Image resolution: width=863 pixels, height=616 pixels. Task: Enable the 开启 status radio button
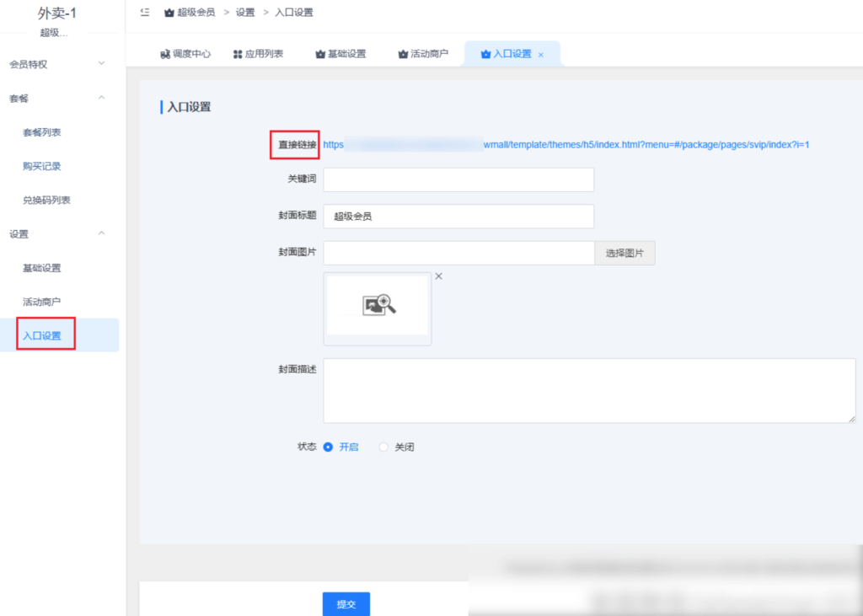329,447
